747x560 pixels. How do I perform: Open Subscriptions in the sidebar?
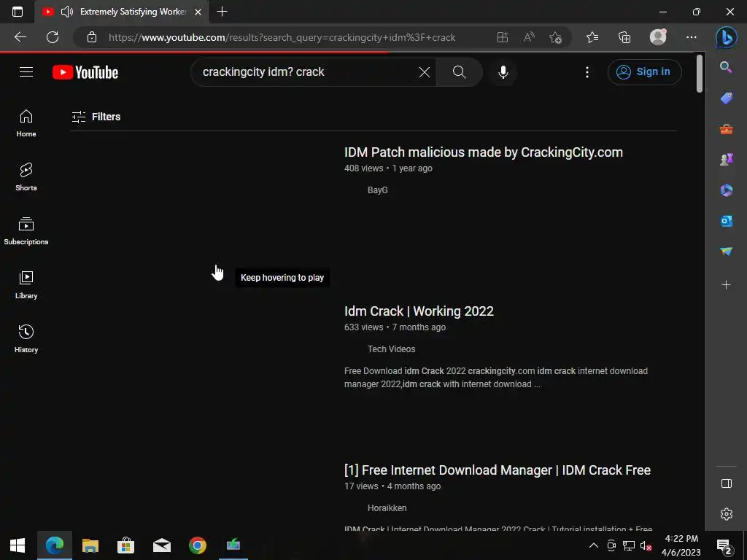point(26,231)
